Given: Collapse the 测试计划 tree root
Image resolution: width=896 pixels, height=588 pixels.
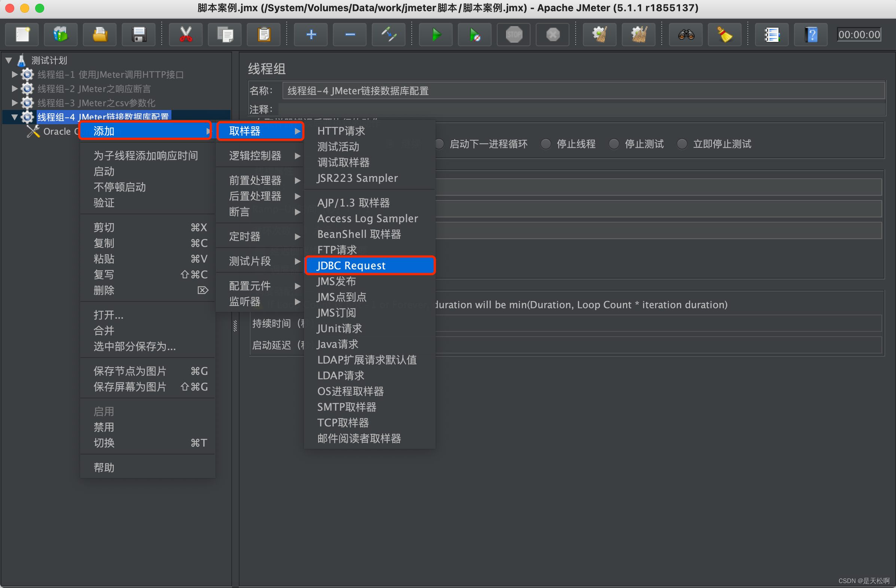Looking at the screenshot, I should [9, 60].
